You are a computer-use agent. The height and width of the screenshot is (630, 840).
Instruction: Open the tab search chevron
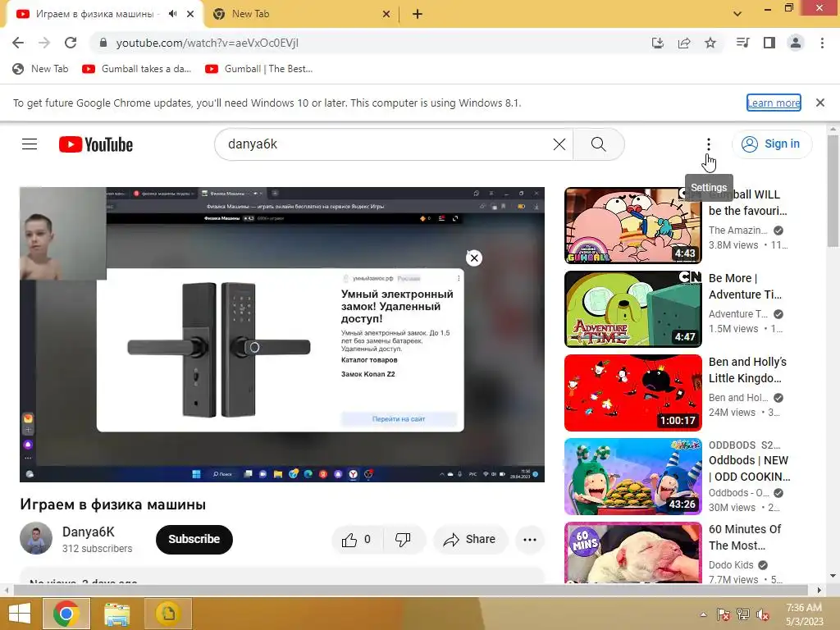click(737, 14)
